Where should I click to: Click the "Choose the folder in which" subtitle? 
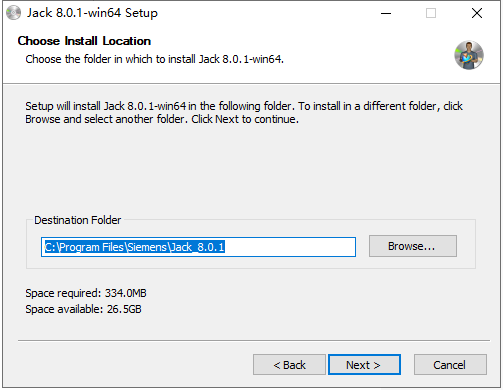pyautogui.click(x=155, y=59)
